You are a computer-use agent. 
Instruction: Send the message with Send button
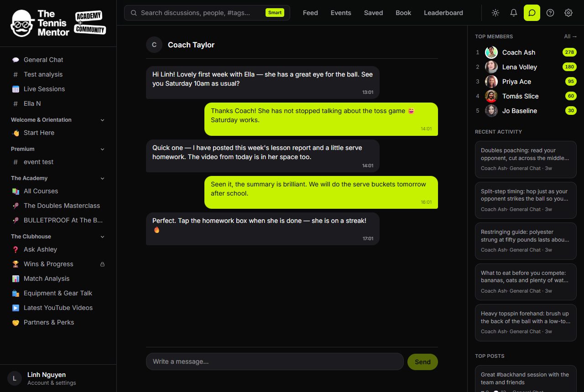[422, 362]
